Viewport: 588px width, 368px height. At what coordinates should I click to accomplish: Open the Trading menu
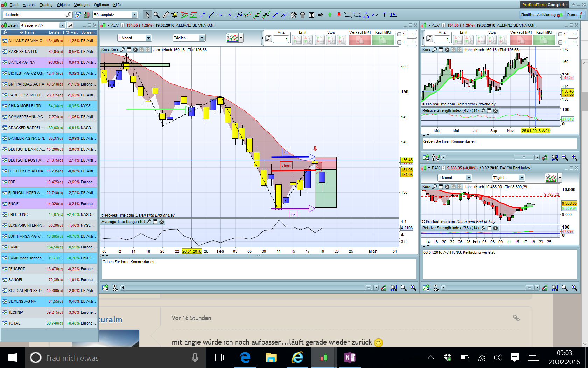[x=46, y=5]
